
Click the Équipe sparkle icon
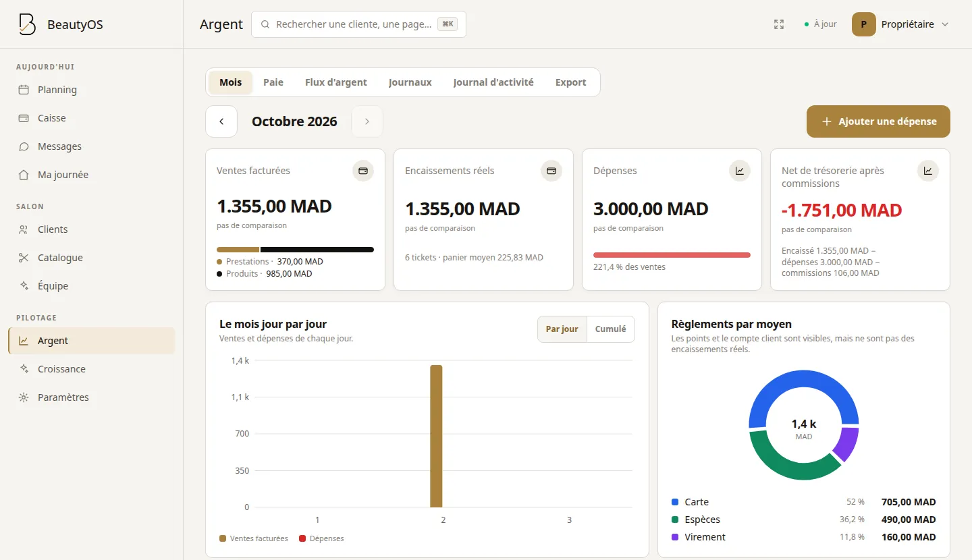click(x=24, y=286)
